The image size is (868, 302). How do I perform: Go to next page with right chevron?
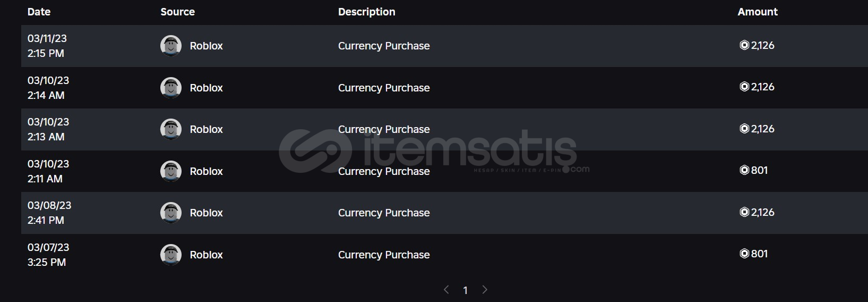click(x=485, y=290)
